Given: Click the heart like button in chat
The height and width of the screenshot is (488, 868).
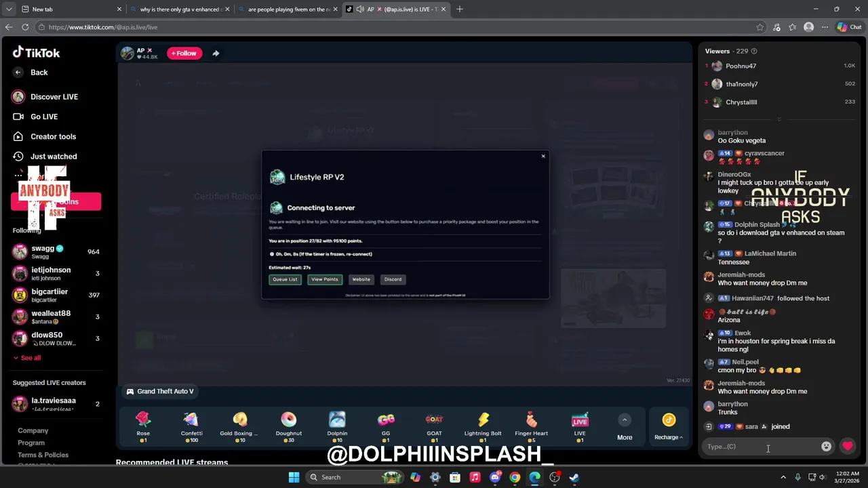Looking at the screenshot, I should tap(848, 446).
